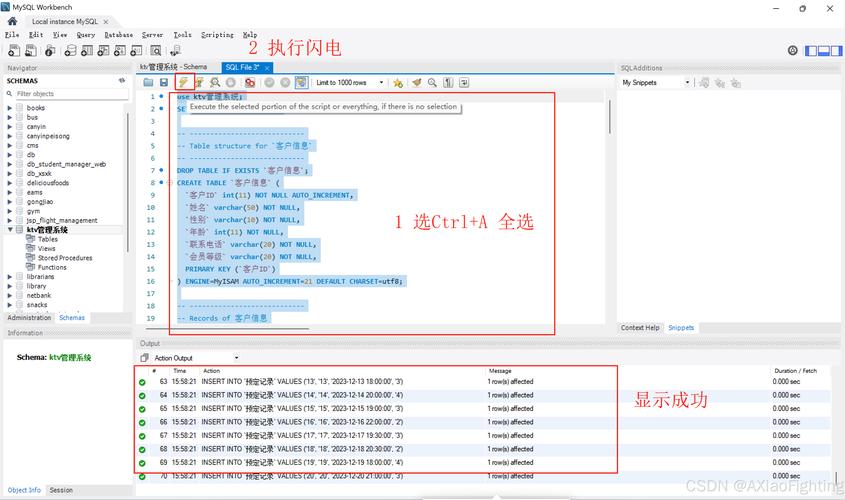Toggle the left sidebar panel visibility
This screenshot has height=500, width=845.
pos(812,50)
